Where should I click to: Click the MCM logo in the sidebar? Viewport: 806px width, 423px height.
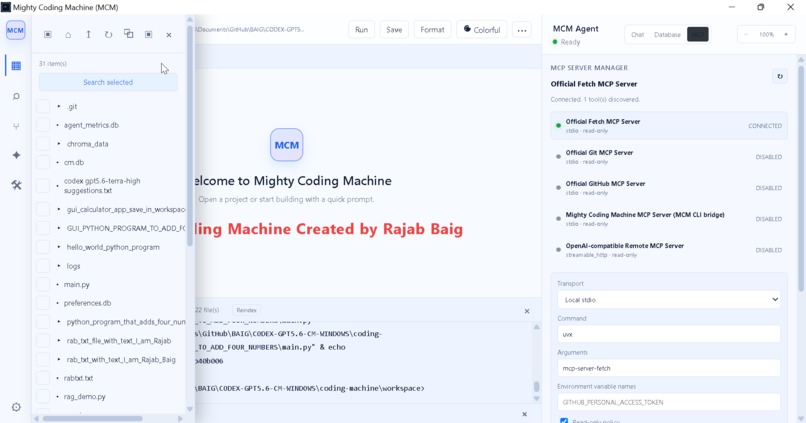pyautogui.click(x=15, y=30)
